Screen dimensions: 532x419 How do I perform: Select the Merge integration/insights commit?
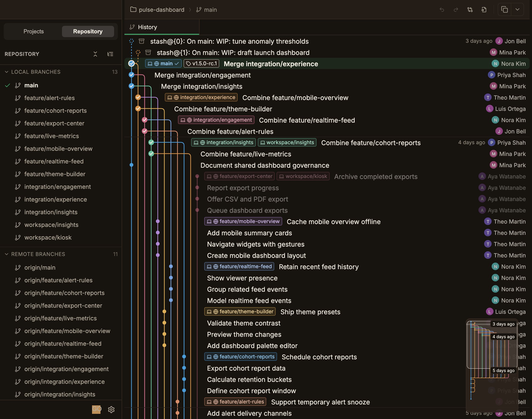tap(327, 86)
